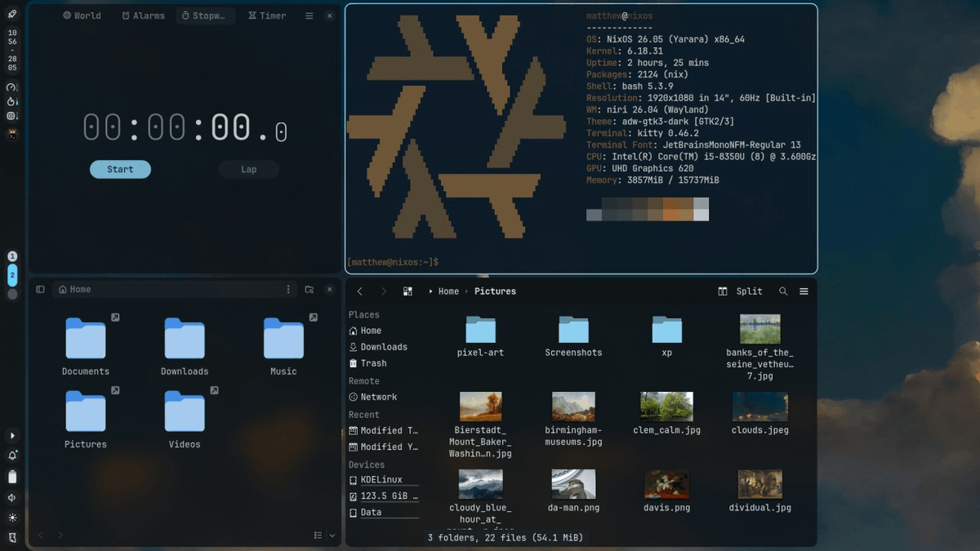Screen dimensions: 980x551
Task: Switch to the Timer tab
Action: pos(267,16)
